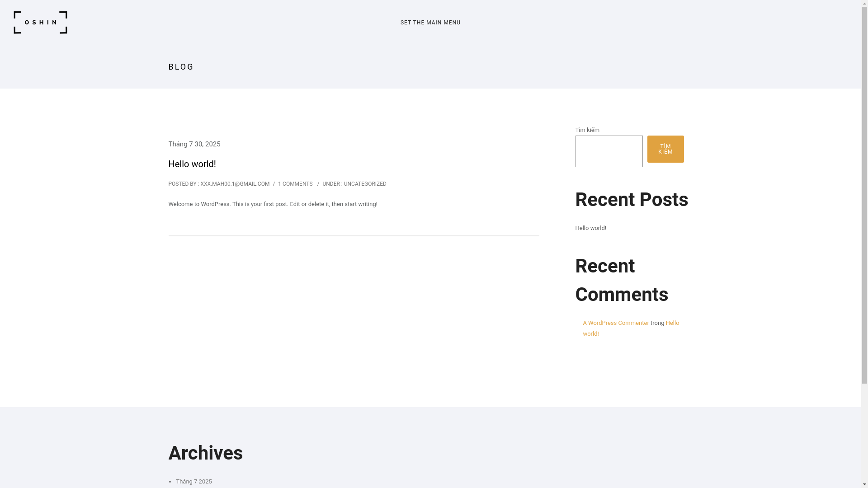Viewport: 868px width, 488px height.
Task: Open Hello world! under Recent Posts
Action: click(590, 228)
